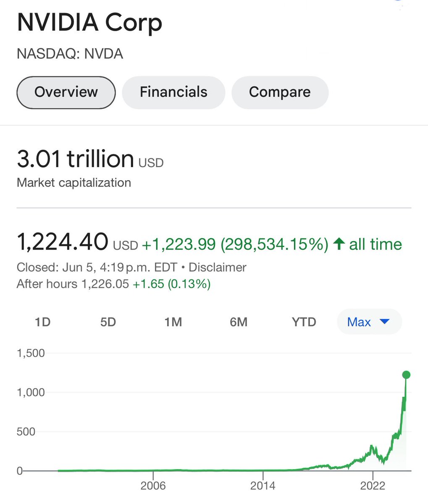This screenshot has width=428, height=504.
Task: Switch to the Financials tab
Action: [173, 92]
